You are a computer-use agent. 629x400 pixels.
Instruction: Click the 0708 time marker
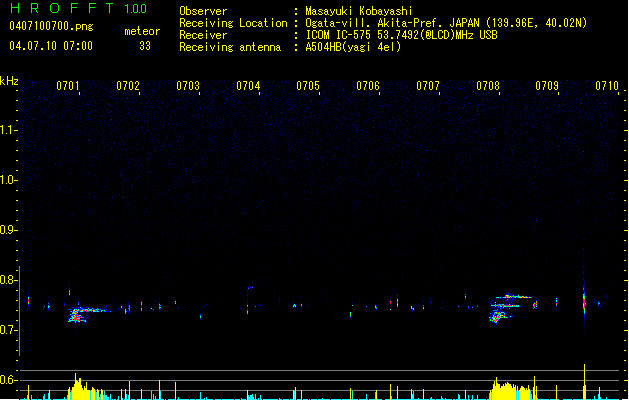pyautogui.click(x=488, y=86)
